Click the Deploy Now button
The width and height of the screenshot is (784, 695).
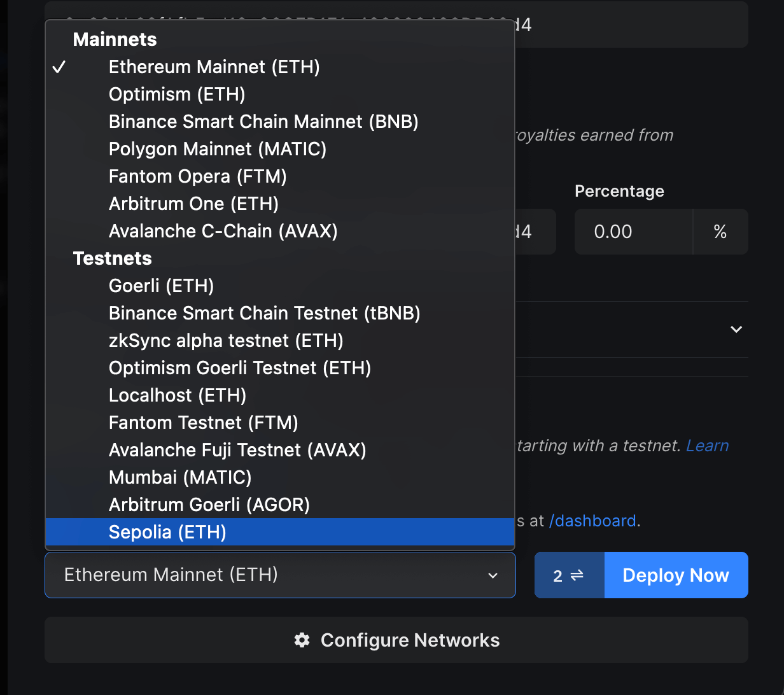tap(676, 575)
